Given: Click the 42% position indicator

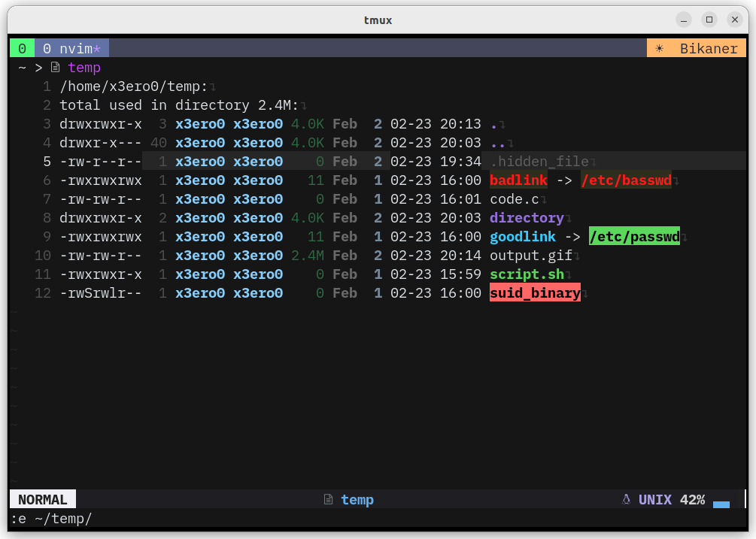Looking at the screenshot, I should click(692, 499).
